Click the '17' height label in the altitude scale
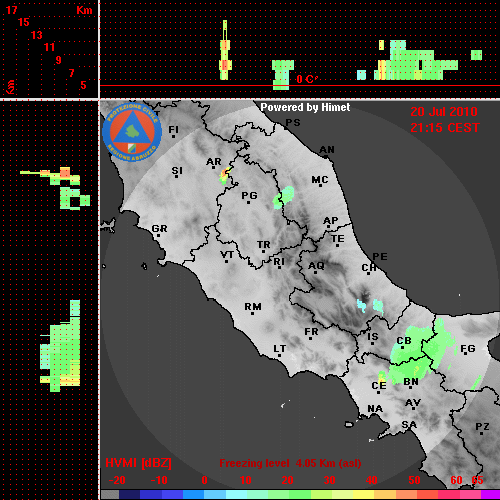The height and width of the screenshot is (500, 500). [x=11, y=10]
